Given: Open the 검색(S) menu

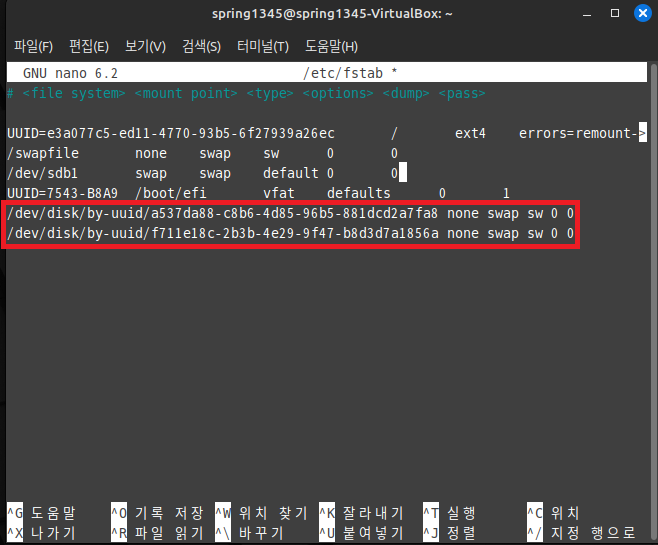Looking at the screenshot, I should point(201,46).
